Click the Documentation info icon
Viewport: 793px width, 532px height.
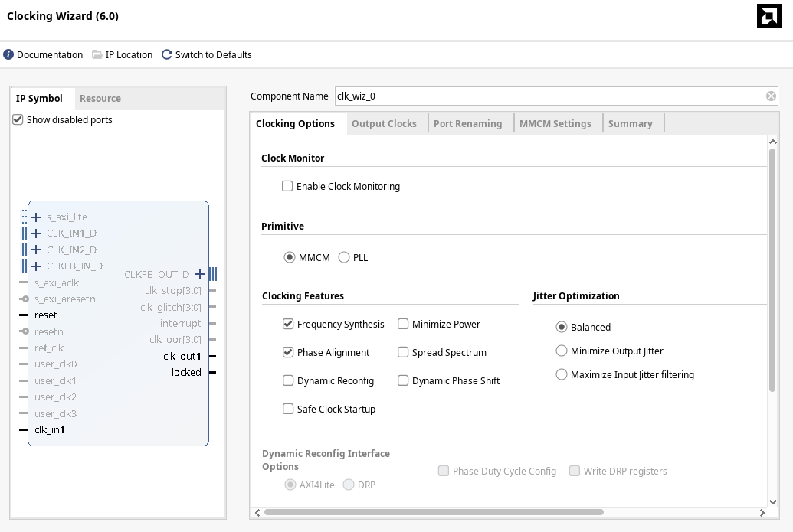[8, 55]
